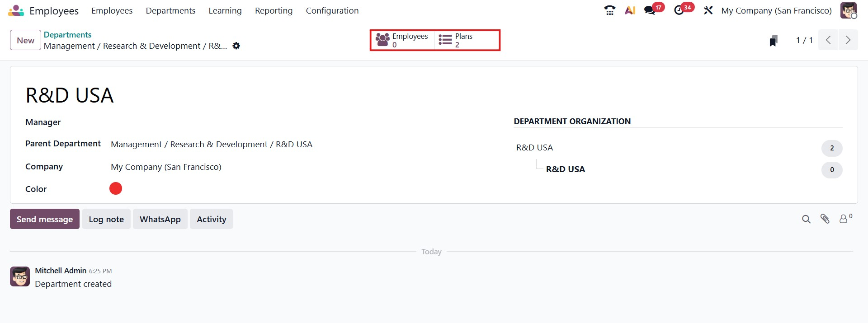Click the Log note button

(106, 219)
